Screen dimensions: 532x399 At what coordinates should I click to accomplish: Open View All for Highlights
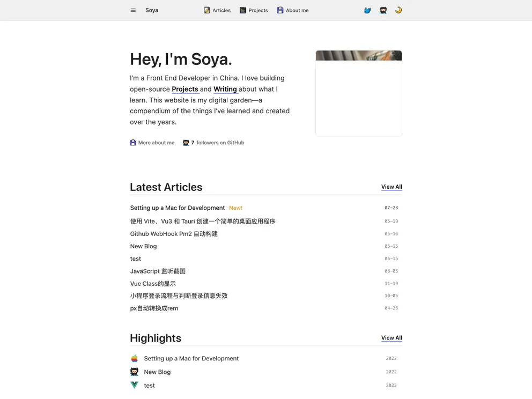click(391, 338)
